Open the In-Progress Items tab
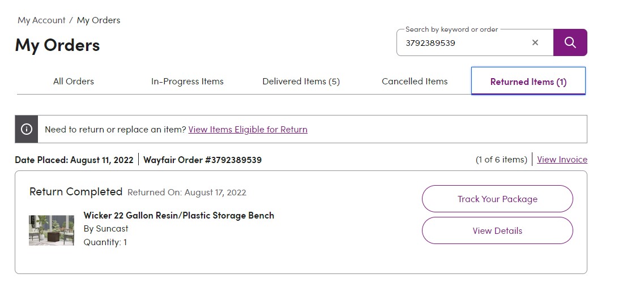Image resolution: width=644 pixels, height=308 pixels. click(x=187, y=82)
